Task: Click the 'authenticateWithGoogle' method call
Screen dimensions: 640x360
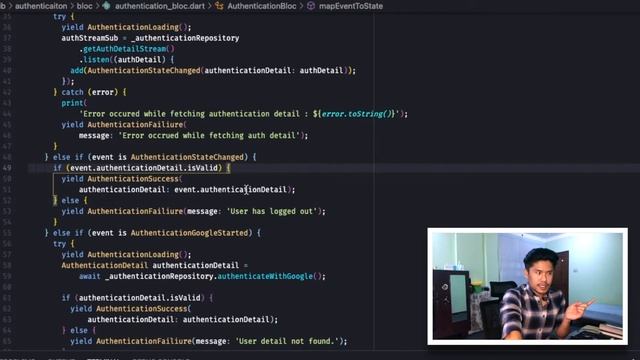Action: (x=265, y=276)
